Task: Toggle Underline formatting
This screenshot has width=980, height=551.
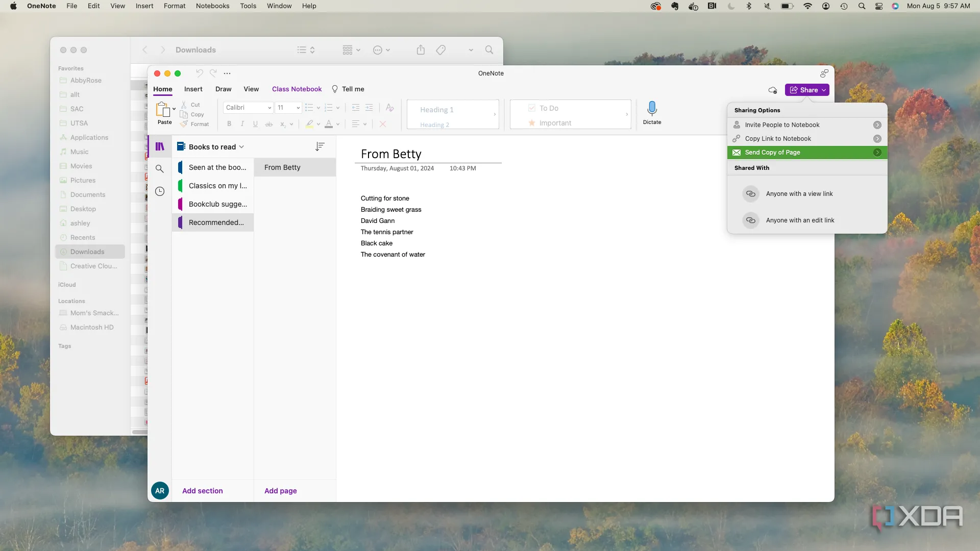Action: pyautogui.click(x=256, y=124)
